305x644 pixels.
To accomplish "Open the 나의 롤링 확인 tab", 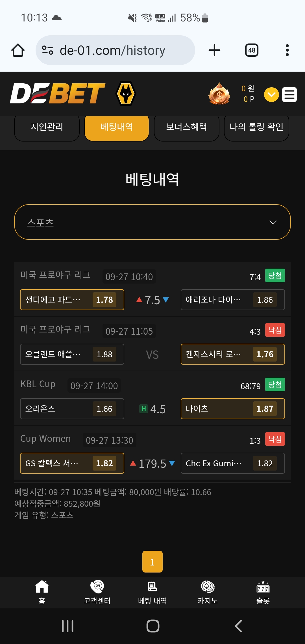I will 256,127.
